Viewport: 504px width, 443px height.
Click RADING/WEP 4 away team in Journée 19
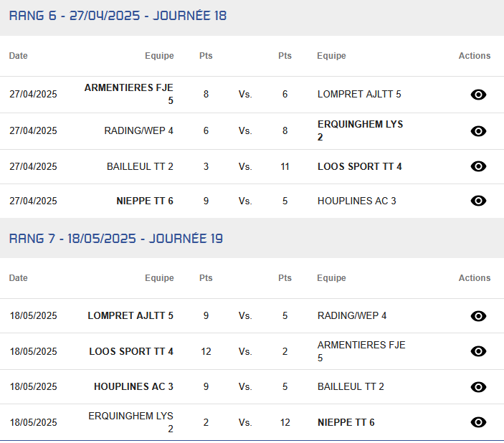coord(352,315)
